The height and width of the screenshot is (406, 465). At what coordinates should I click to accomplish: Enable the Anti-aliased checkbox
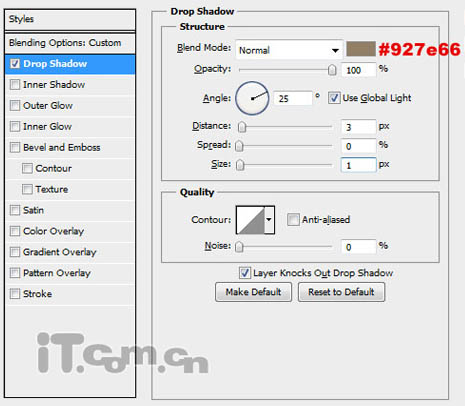pyautogui.click(x=293, y=220)
